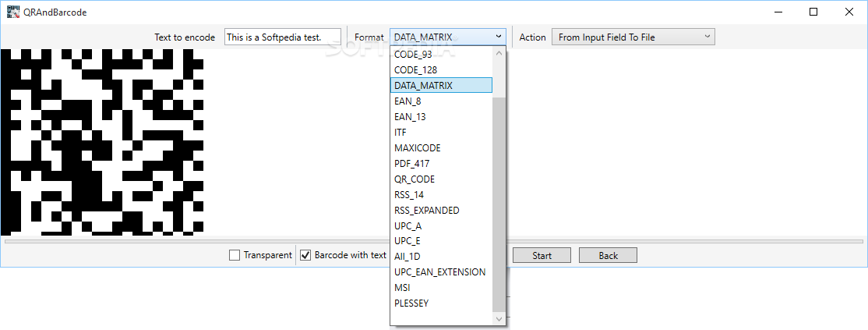
Task: Choose All_1D format option
Action: tap(441, 256)
